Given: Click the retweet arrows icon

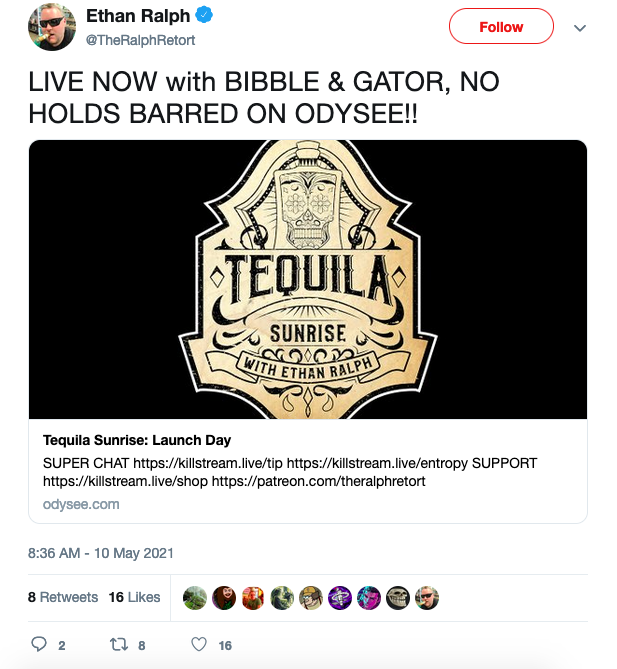Looking at the screenshot, I should 119,644.
